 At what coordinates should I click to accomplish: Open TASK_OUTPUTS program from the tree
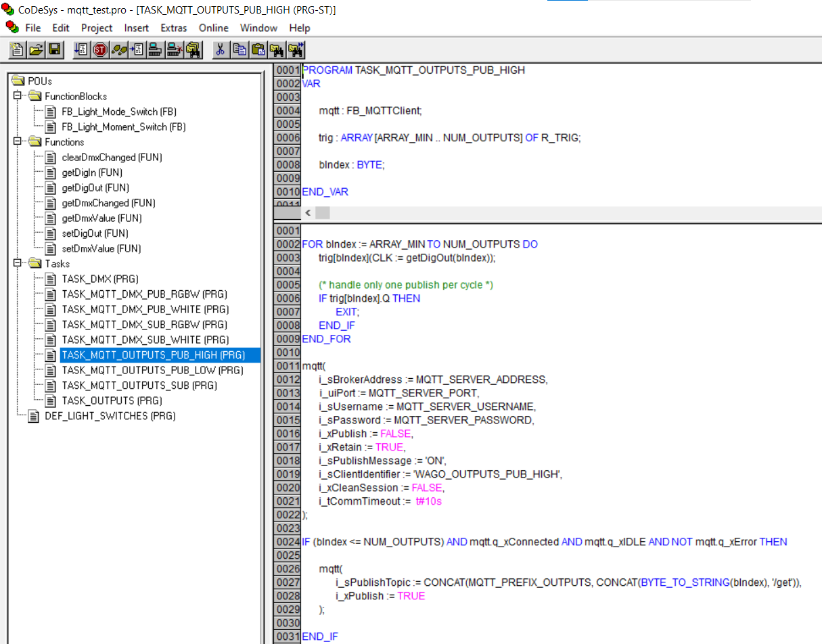(x=107, y=400)
